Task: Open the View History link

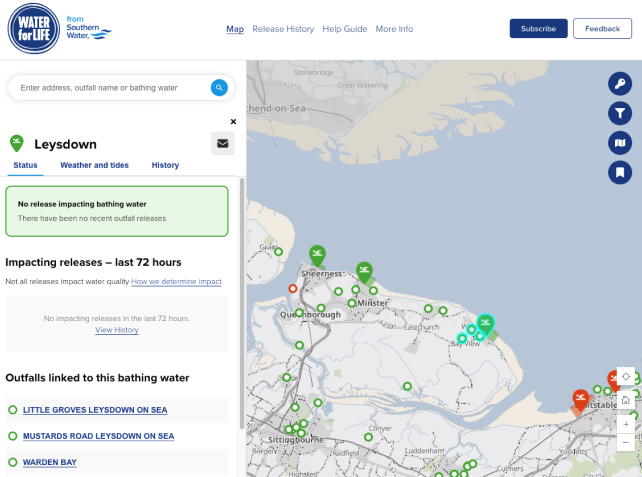Action: point(117,330)
